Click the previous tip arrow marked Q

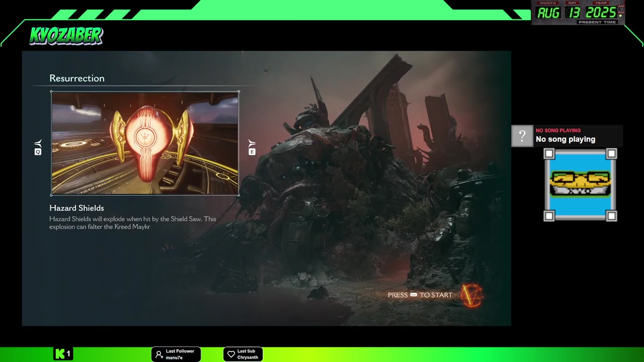coord(38,147)
